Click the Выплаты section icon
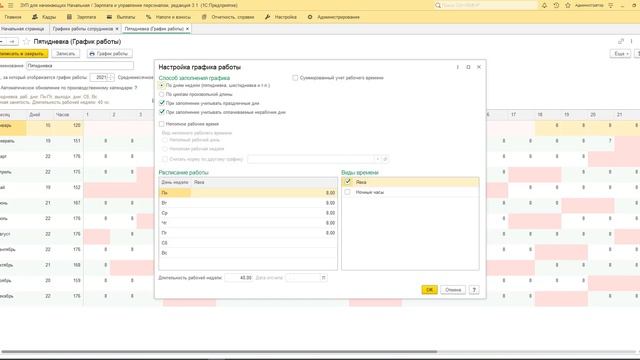The image size is (640, 360). click(x=109, y=17)
